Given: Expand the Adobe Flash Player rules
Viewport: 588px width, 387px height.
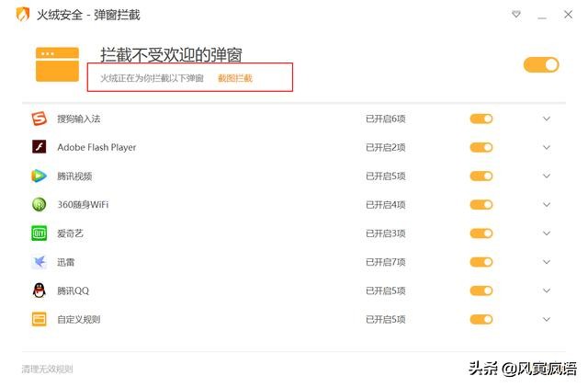Looking at the screenshot, I should [x=547, y=147].
